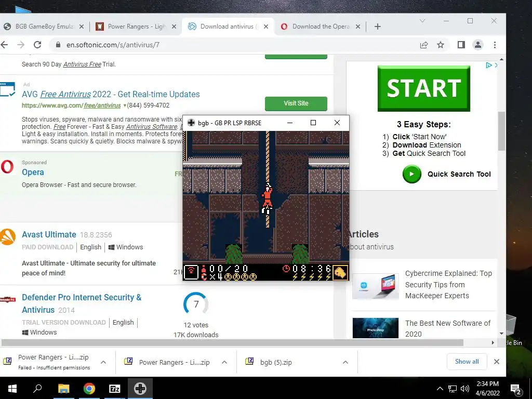
Task: Switch to Power Rangers tab
Action: (x=136, y=26)
